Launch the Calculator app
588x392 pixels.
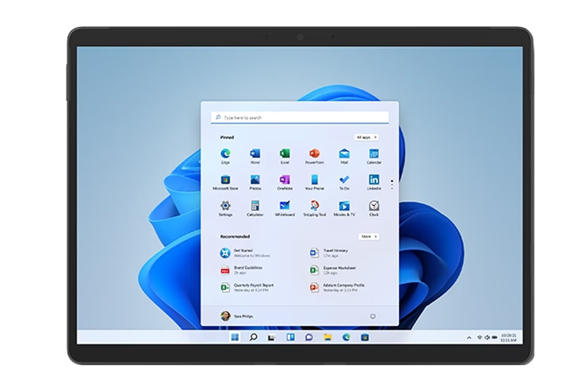click(255, 208)
